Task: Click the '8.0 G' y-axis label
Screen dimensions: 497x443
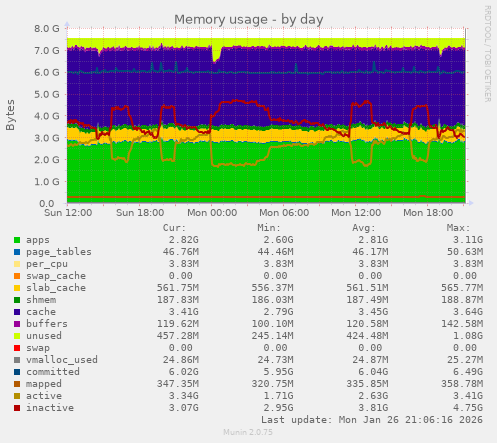Action: click(47, 29)
